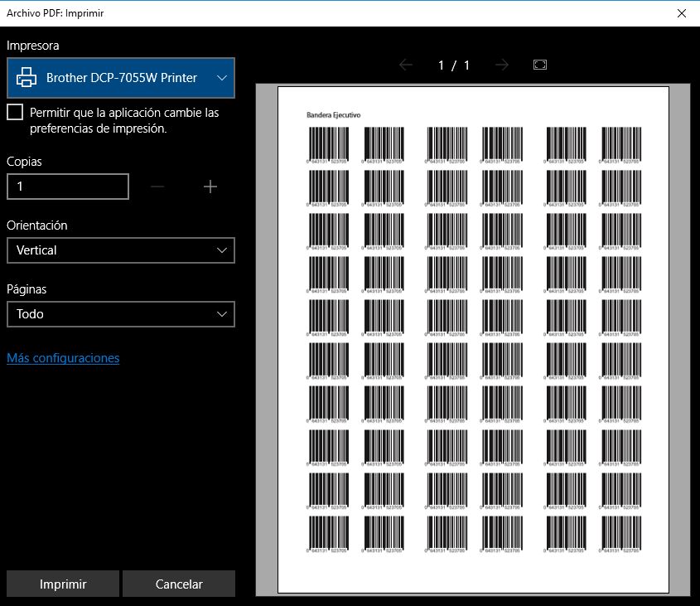This screenshot has height=606, width=700.
Task: Toggle fit-to-page preview icon
Action: (x=540, y=65)
